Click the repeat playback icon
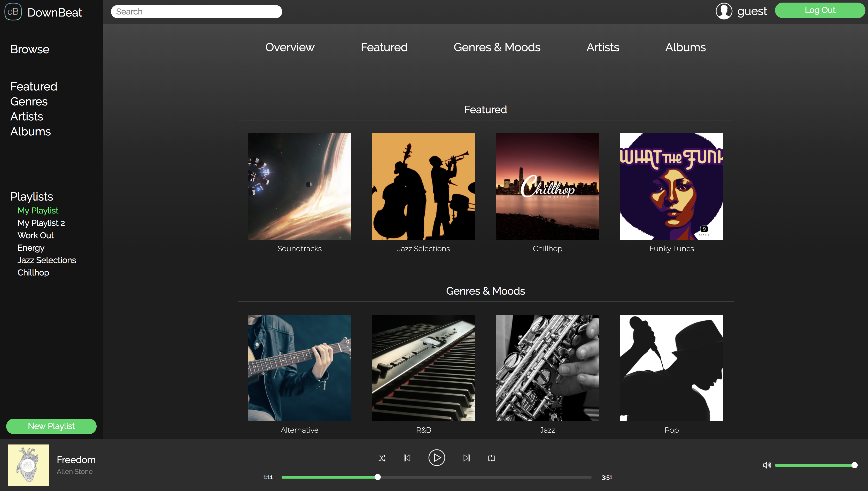Viewport: 868px width, 491px height. [x=491, y=458]
